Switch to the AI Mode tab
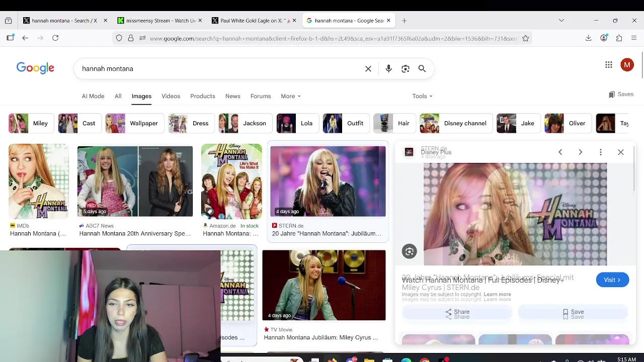The image size is (644, 362). coord(93,96)
